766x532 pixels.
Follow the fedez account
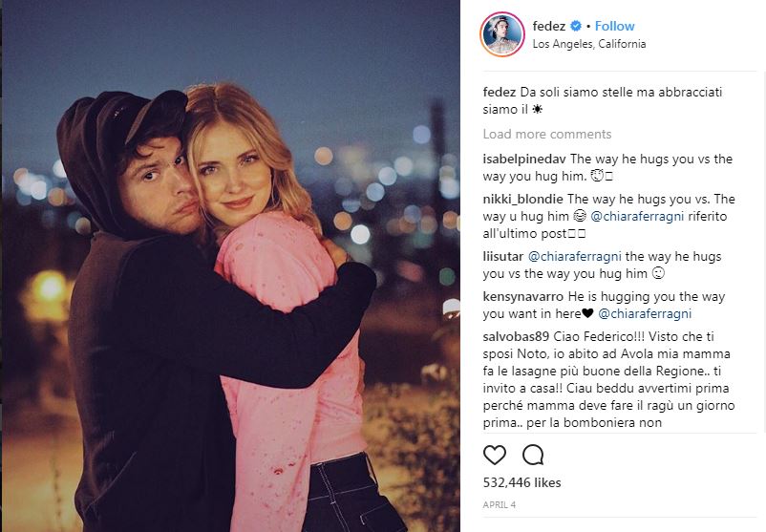tap(614, 26)
